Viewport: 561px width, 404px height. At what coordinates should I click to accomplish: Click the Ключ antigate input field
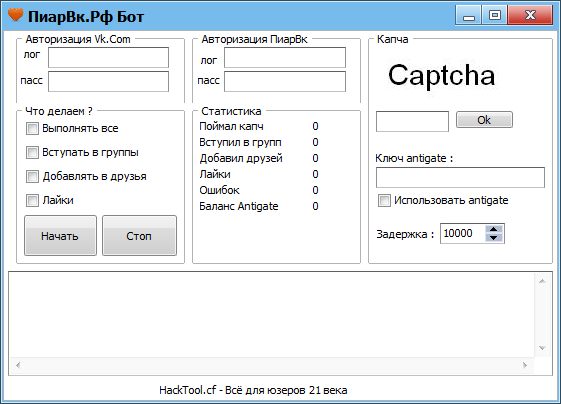(460, 177)
